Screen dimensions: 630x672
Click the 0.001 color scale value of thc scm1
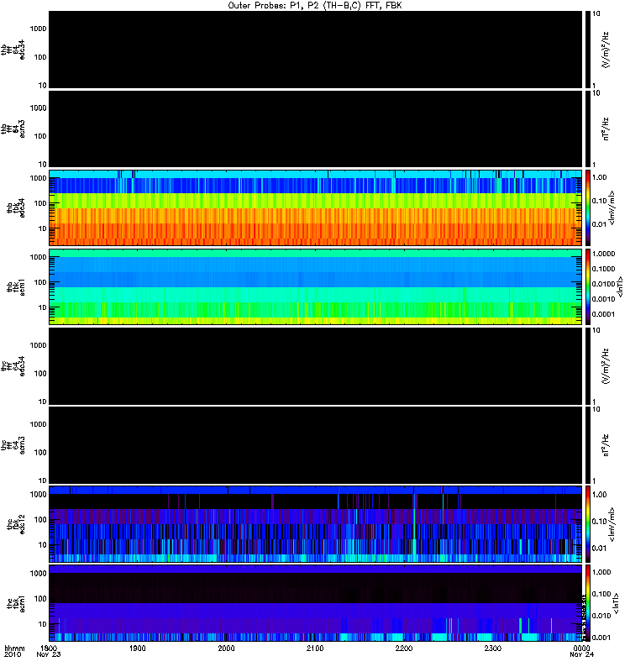(601, 638)
